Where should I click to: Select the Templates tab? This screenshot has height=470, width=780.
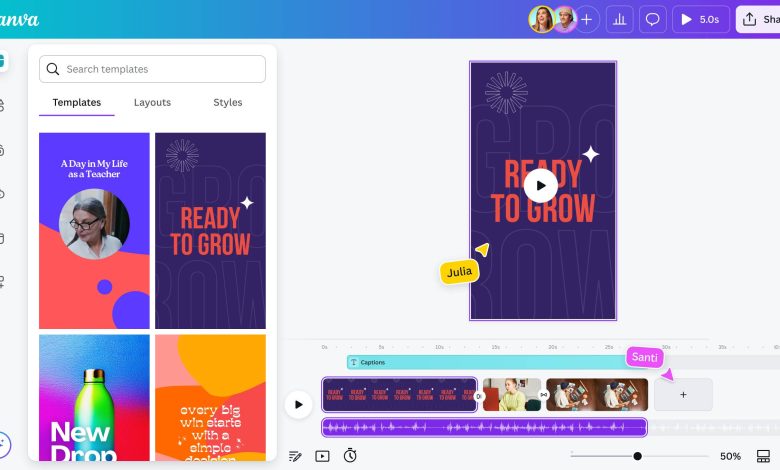coord(77,102)
